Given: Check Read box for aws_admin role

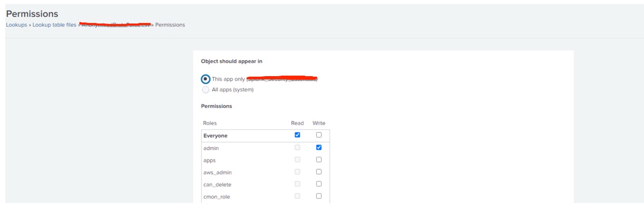Looking at the screenshot, I should point(297,172).
